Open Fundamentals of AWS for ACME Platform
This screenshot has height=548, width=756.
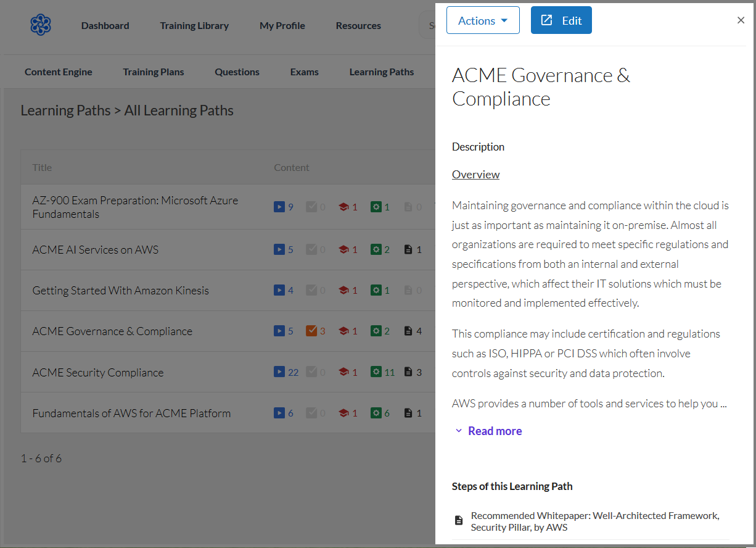(131, 413)
